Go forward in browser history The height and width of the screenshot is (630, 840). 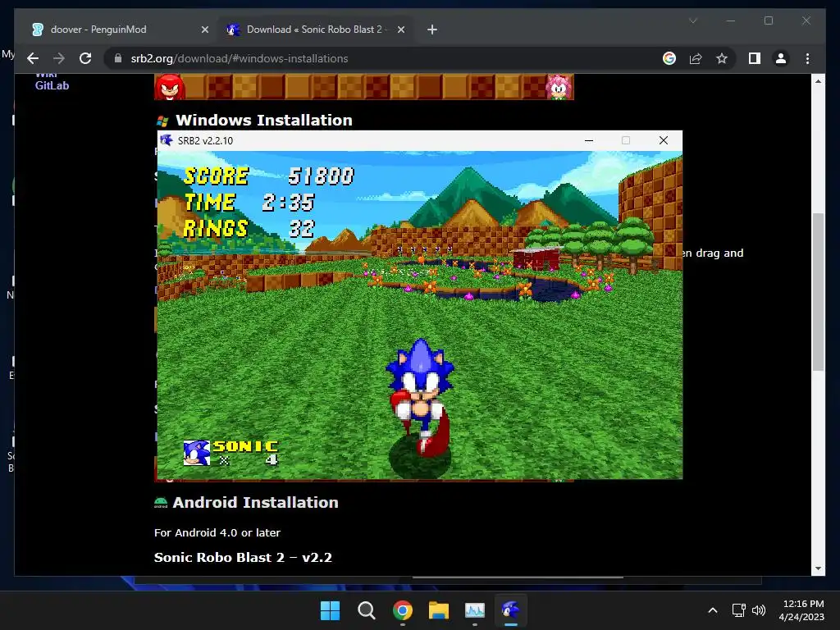tap(59, 58)
